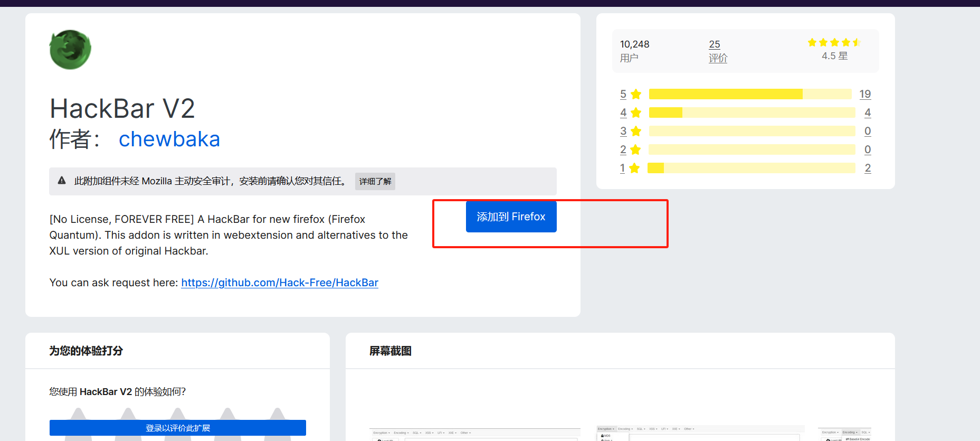980x441 pixels.
Task: Click the HackBar V2 title heading
Action: click(122, 108)
